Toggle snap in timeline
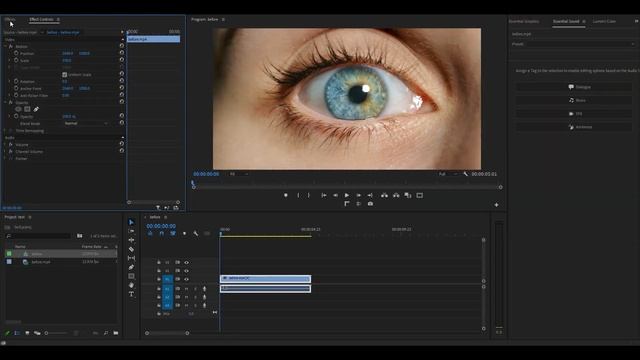The width and height of the screenshot is (640, 360). [x=162, y=233]
